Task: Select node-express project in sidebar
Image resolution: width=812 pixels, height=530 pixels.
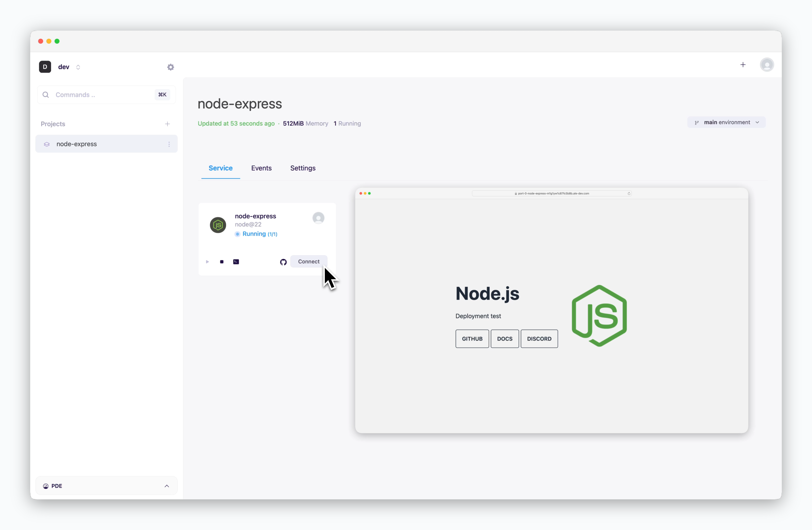Action: tap(106, 144)
